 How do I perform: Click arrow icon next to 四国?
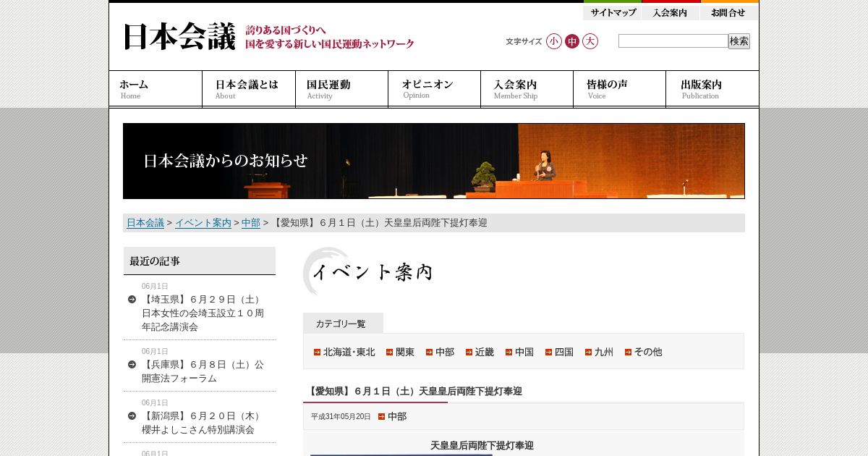pos(548,352)
